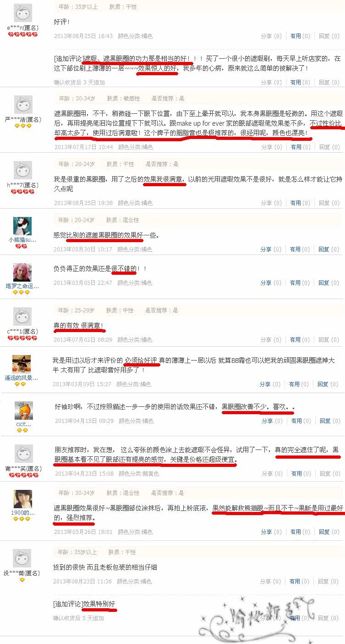The height and width of the screenshot is (644, 345).
Task: Open 小熊猫su... username link
Action: click(22, 240)
